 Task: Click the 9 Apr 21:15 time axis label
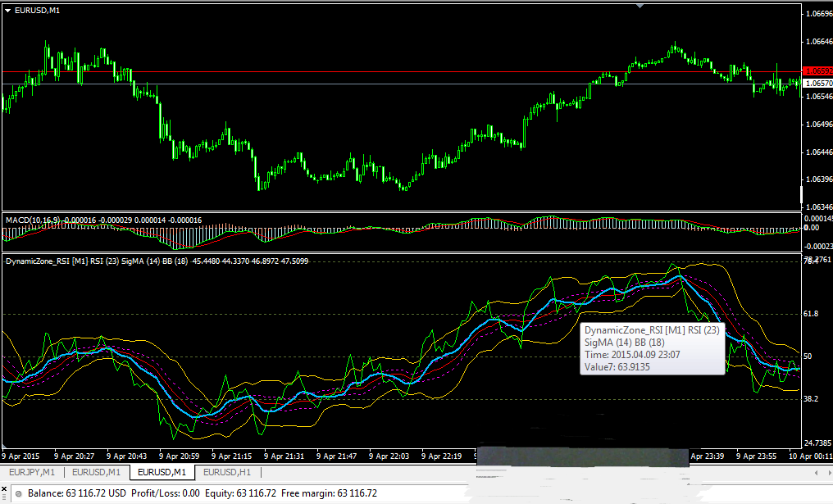(232, 456)
